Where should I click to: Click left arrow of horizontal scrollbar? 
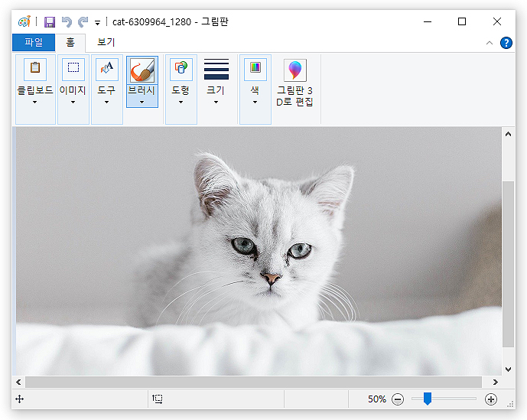pyautogui.click(x=18, y=382)
